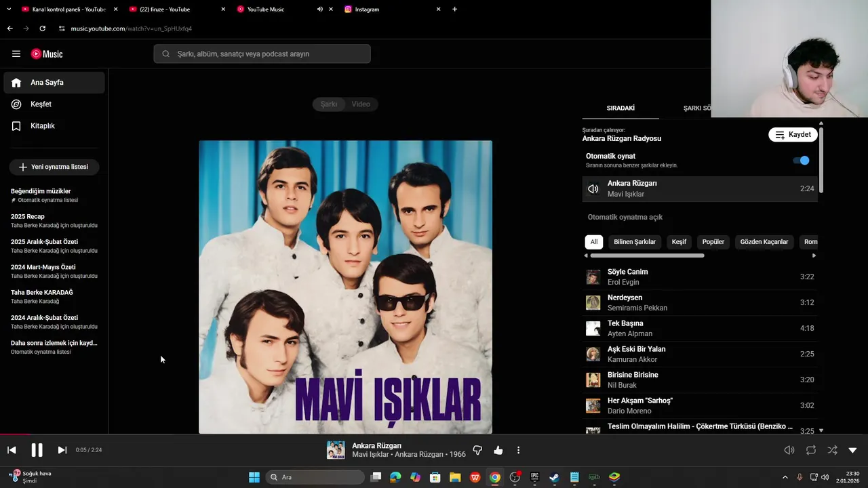868x488 pixels.
Task: Seek using the song progress bar
Action: 434,434
